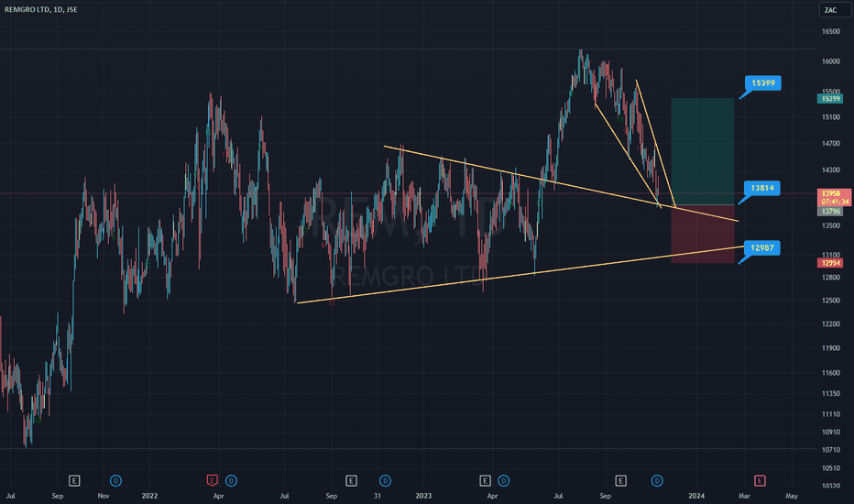The width and height of the screenshot is (854, 504).
Task: Open the dividend D icon just after Apr 2022
Action: pos(232,480)
